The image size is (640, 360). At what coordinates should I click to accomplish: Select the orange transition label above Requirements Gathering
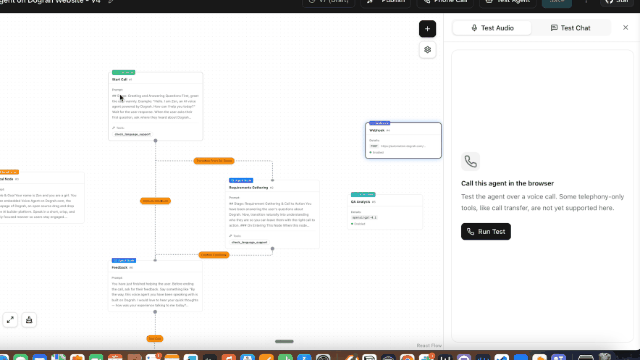pos(214,161)
